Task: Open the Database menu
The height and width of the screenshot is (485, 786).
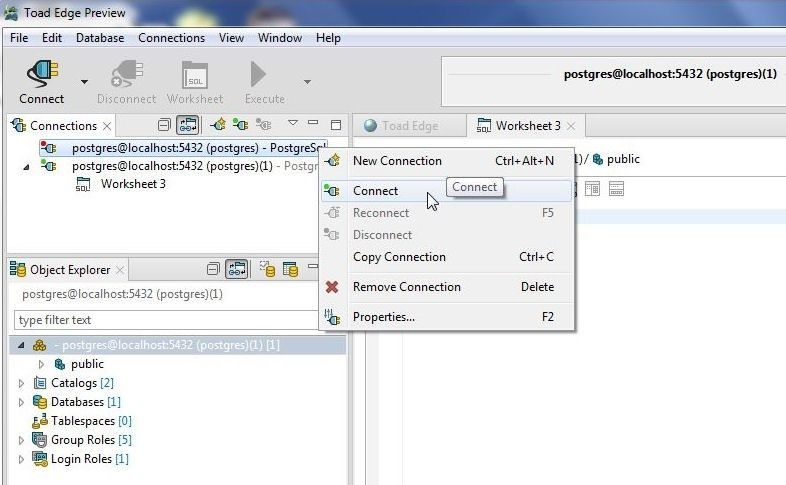Action: [100, 38]
